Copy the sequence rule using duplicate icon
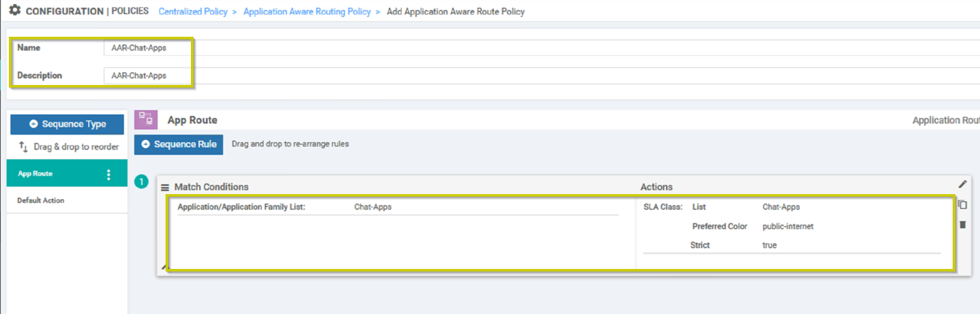Screen dimensions: 980x314 962,205
